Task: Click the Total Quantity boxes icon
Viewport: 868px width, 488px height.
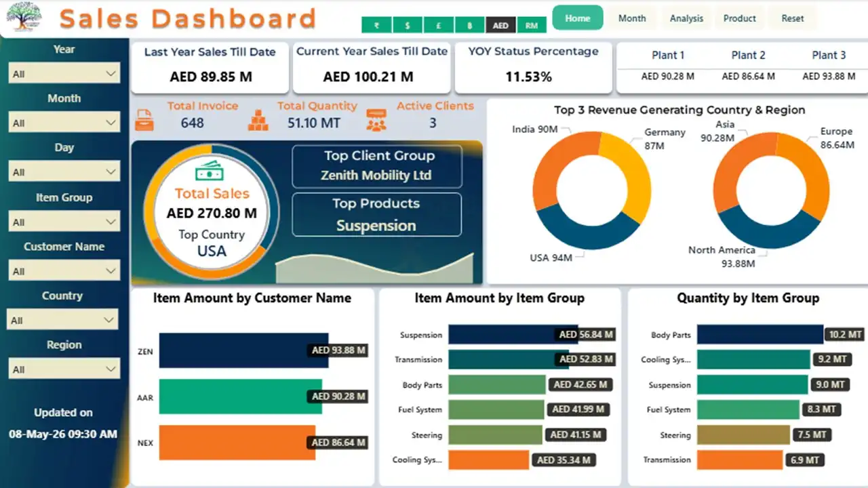Action: click(x=258, y=120)
